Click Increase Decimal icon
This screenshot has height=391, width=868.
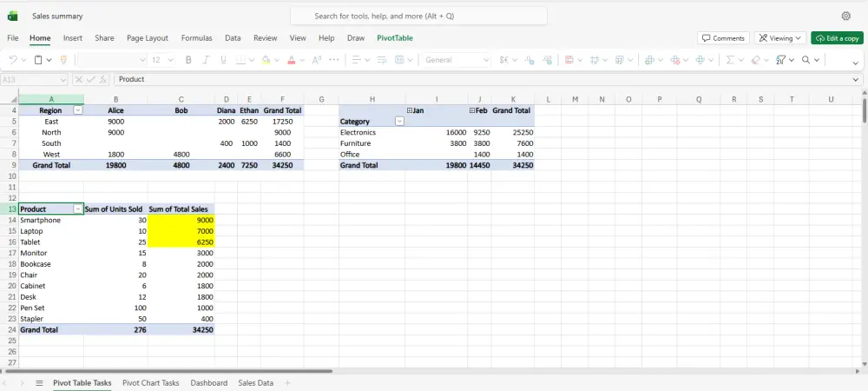tap(548, 60)
